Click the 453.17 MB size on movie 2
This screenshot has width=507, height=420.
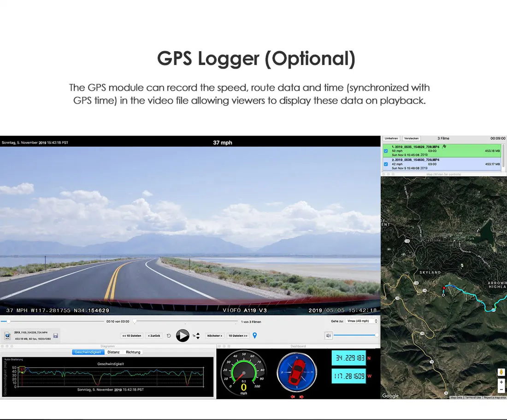[x=492, y=164]
